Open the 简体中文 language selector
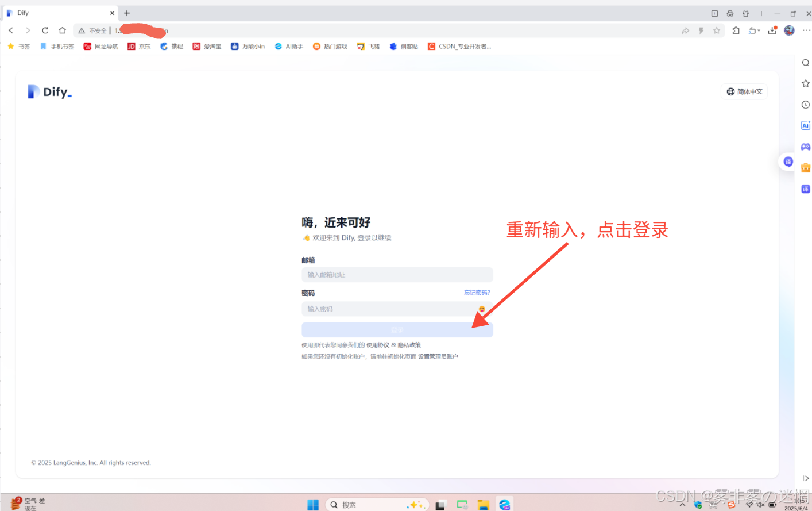812x511 pixels. [744, 91]
